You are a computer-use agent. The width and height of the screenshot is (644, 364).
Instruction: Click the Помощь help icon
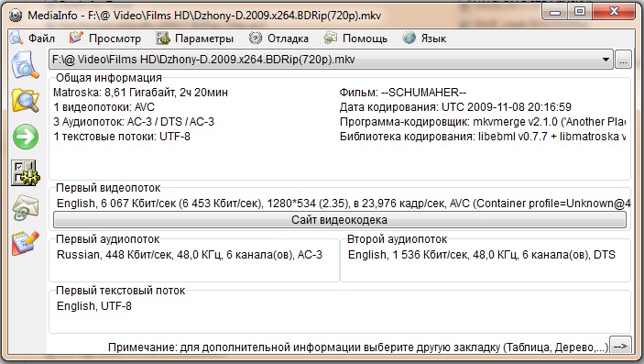330,38
